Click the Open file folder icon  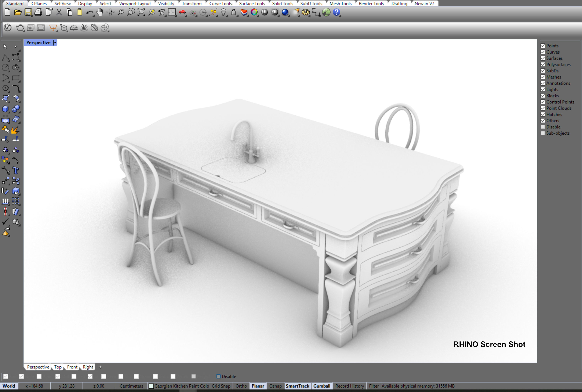click(x=18, y=12)
